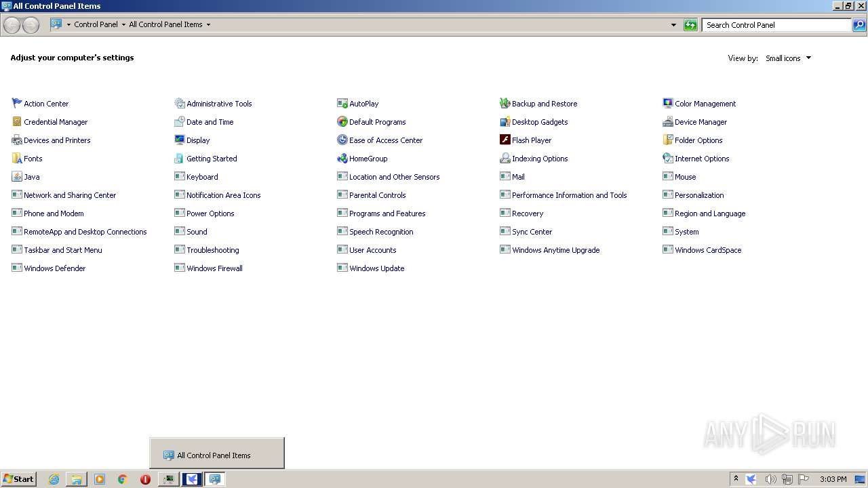Open Troubleshooting link
The image size is (868, 488).
click(x=212, y=250)
